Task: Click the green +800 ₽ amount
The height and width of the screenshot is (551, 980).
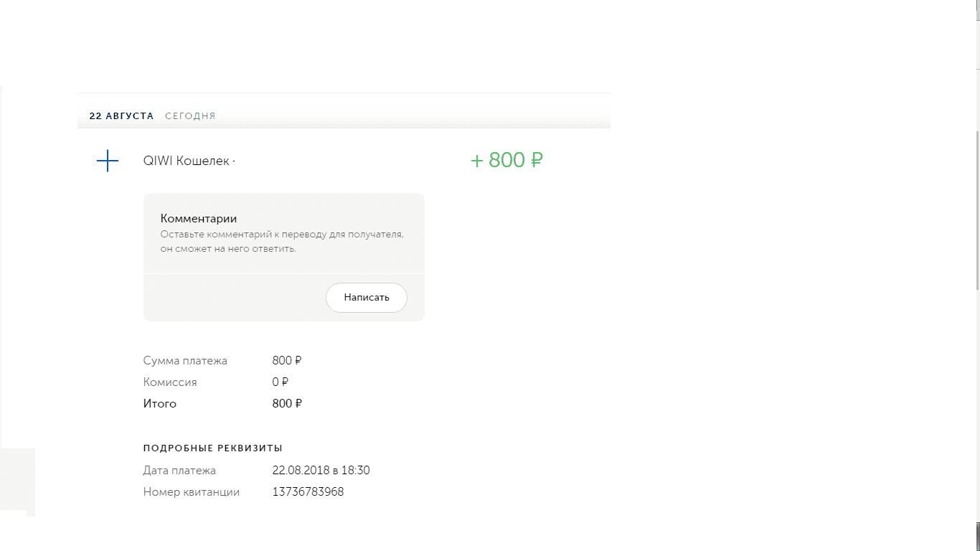Action: pyautogui.click(x=507, y=160)
